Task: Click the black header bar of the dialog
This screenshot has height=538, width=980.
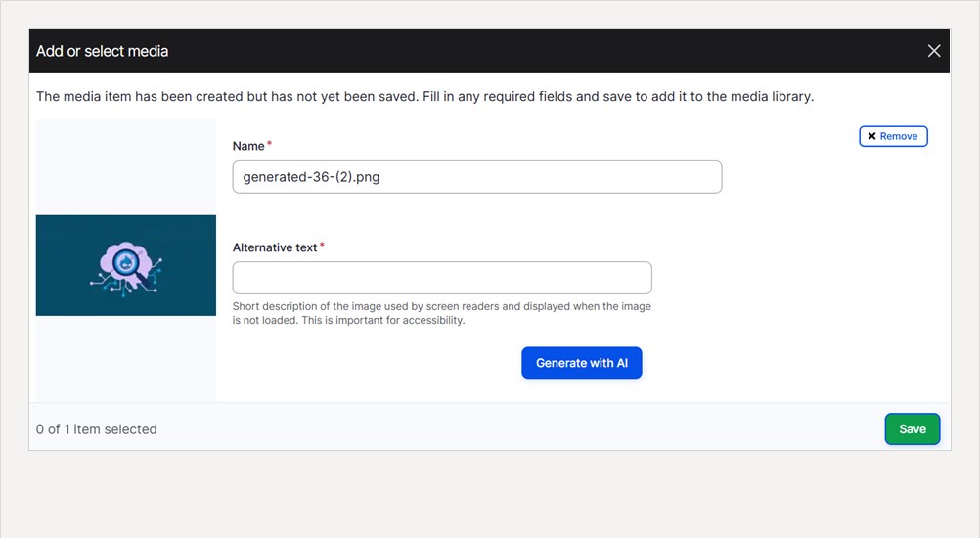Action: [x=489, y=51]
